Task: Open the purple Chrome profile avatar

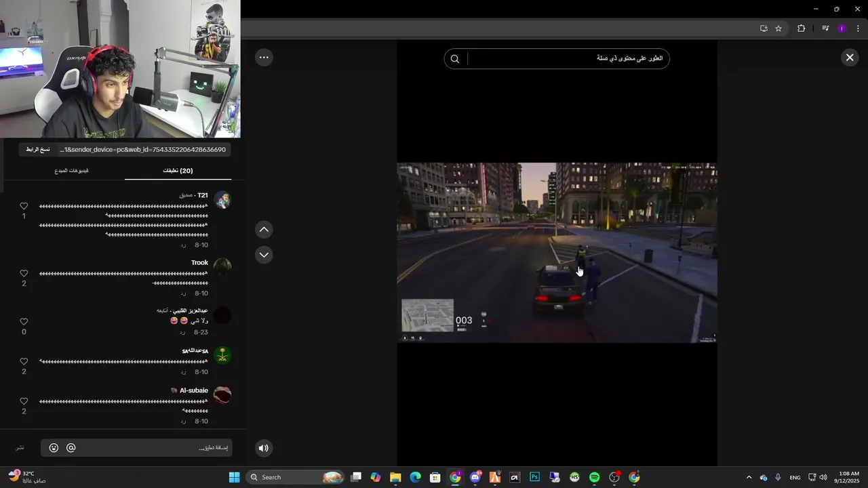Action: point(842,28)
